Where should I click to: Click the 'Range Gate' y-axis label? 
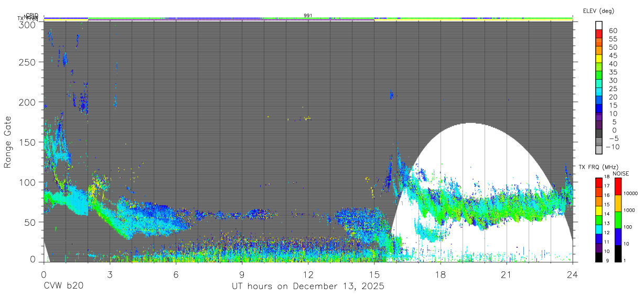(x=8, y=142)
